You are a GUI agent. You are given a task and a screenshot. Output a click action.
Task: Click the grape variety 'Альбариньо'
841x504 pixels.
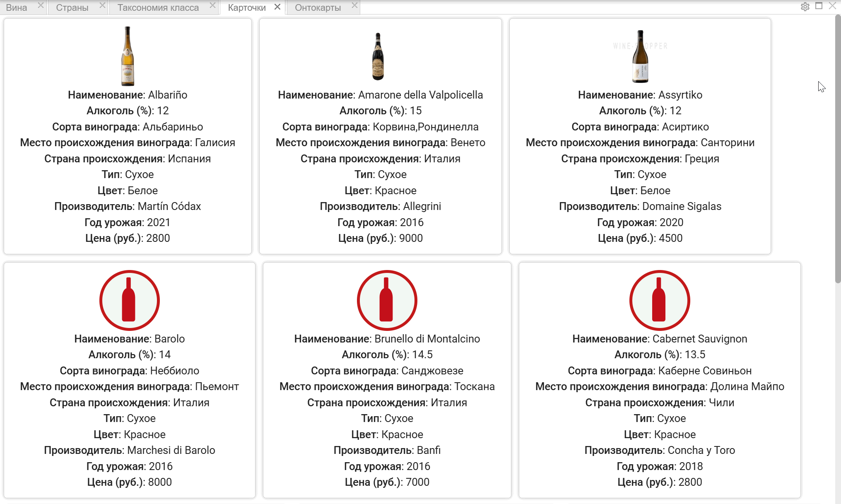pyautogui.click(x=173, y=127)
